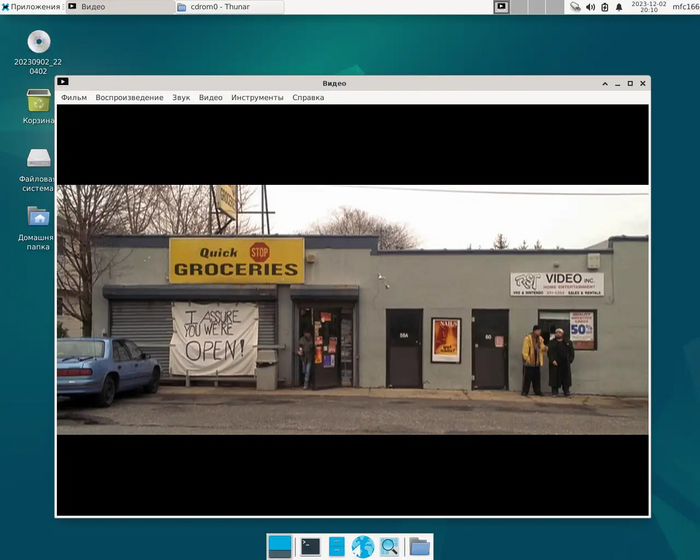Select the Файловая система desktop icon
This screenshot has width=700, height=560.
[38, 170]
